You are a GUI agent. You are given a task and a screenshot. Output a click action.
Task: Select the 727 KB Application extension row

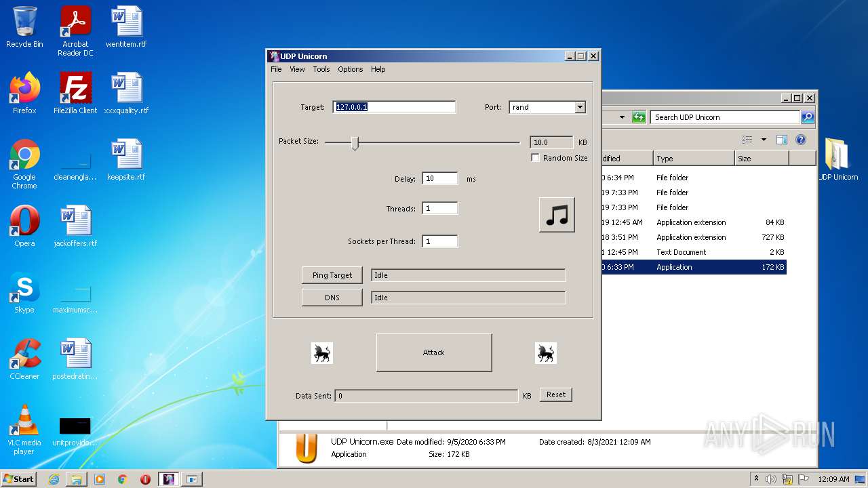point(694,237)
